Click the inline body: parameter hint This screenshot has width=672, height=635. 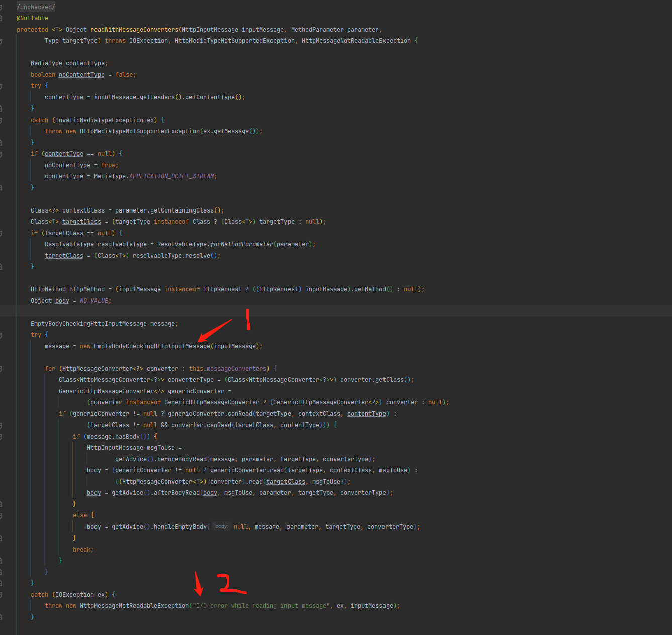(x=221, y=526)
